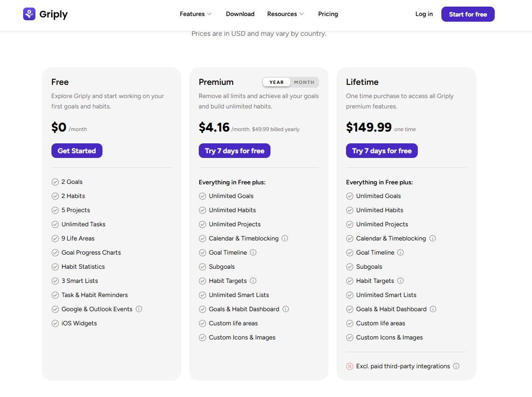The height and width of the screenshot is (397, 532).
Task: Open the Pricing page
Action: click(x=328, y=14)
